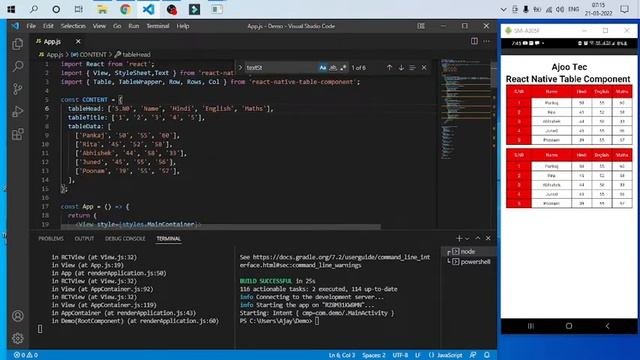
Task: Tap Home button on phone mirror
Action: point(569,326)
